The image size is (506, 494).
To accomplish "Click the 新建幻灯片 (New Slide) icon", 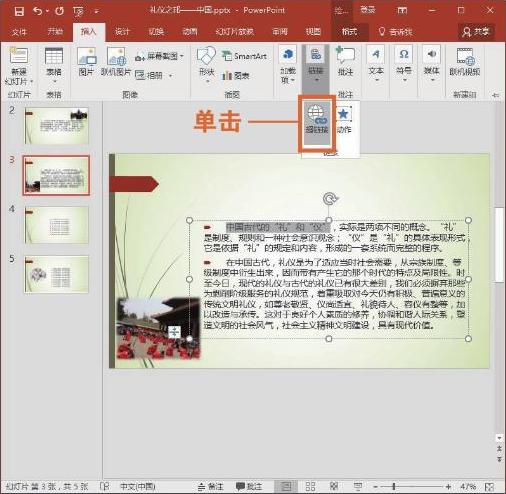I will point(19,56).
